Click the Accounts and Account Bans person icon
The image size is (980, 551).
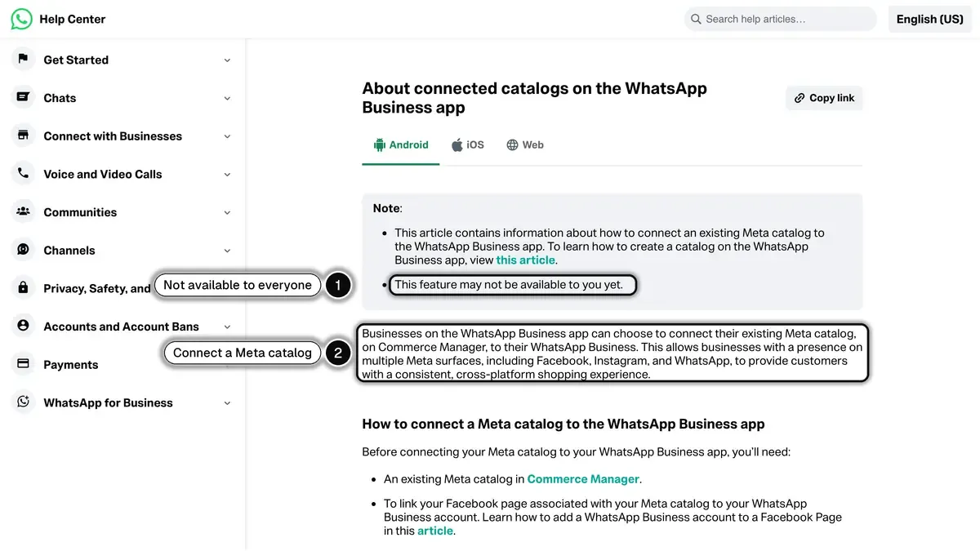coord(23,326)
